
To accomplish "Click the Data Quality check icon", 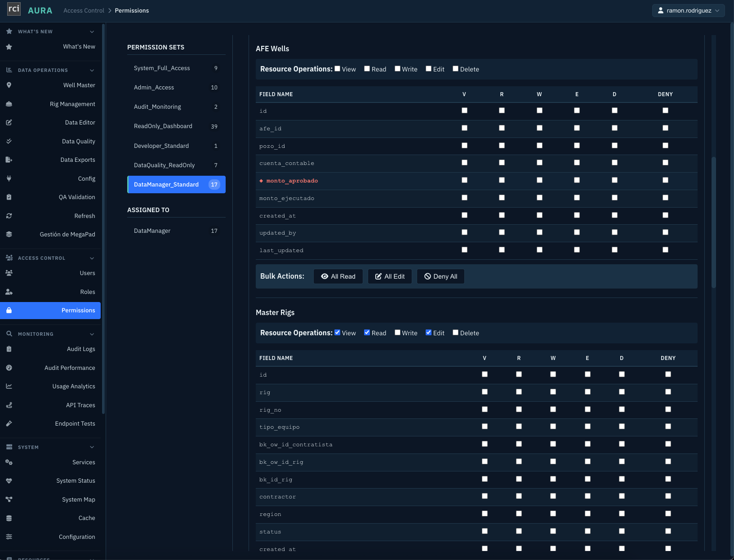I will point(9,141).
